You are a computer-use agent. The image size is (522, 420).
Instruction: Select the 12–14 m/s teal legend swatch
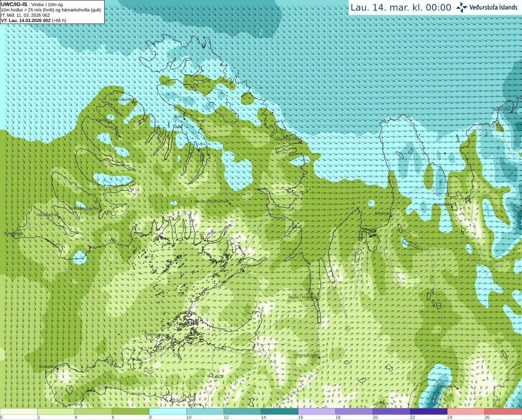[242, 411]
